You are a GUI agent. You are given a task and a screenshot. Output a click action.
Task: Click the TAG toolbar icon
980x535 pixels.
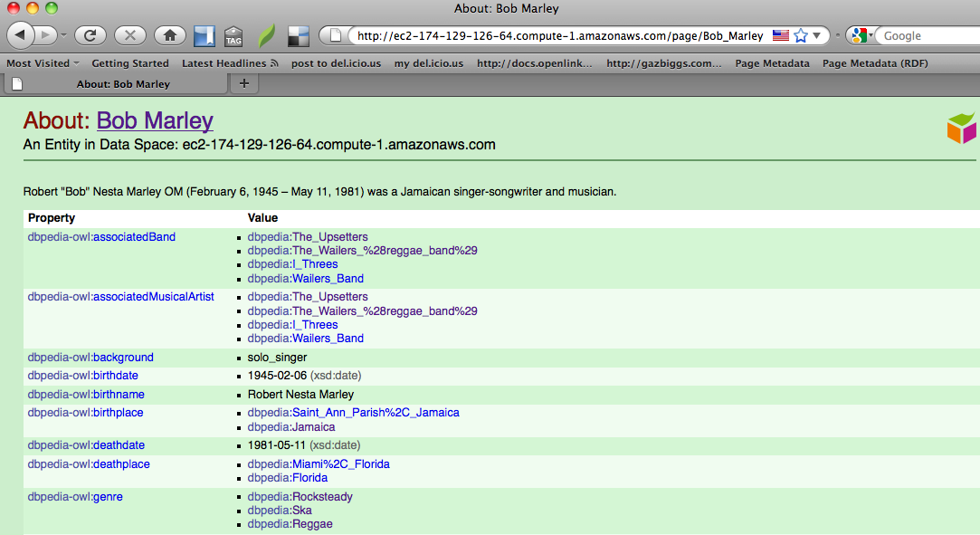pos(233,36)
